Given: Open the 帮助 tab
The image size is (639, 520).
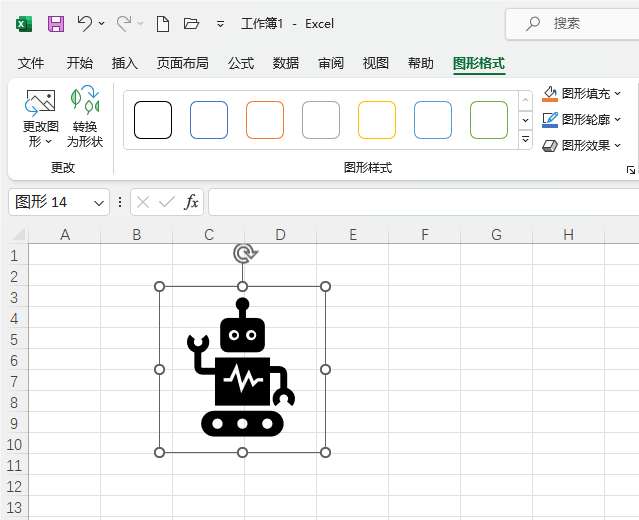Looking at the screenshot, I should [421, 63].
